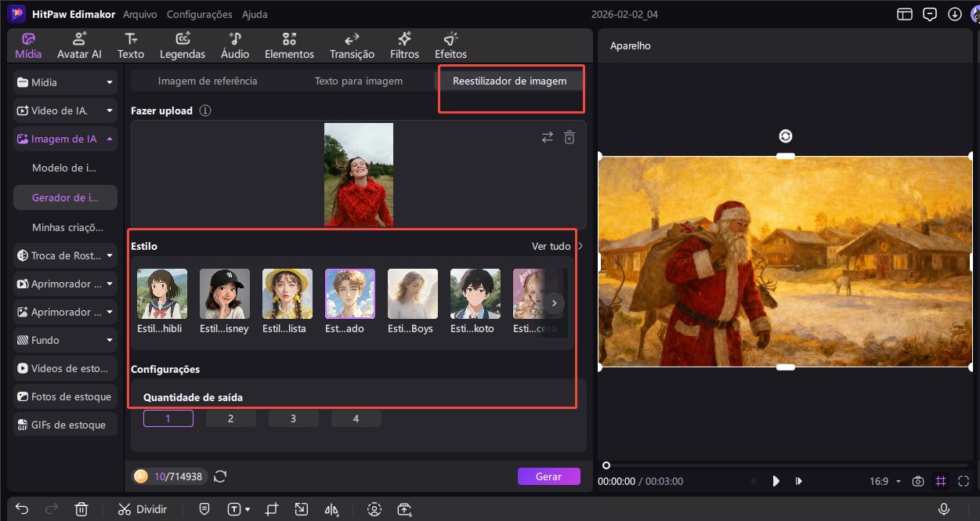
Task: Open Ver tudo in the Estilo section
Action: click(551, 246)
